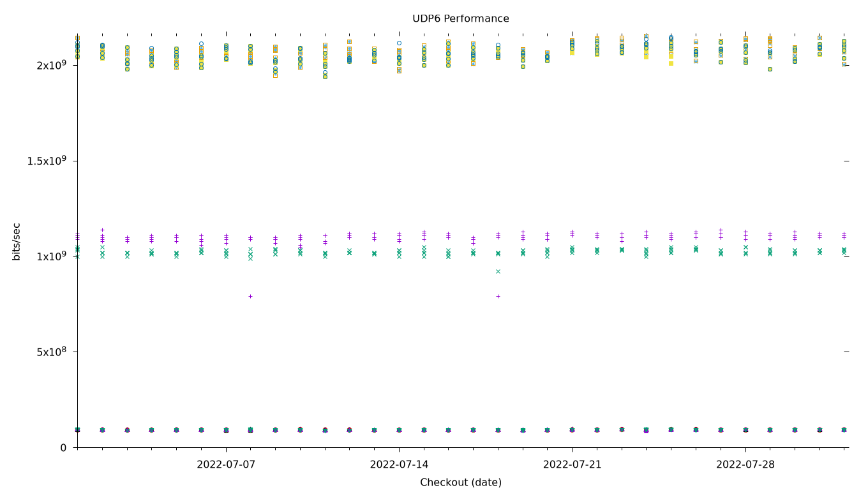
Task: Click the date label 2022-07-14
Action: point(399,464)
